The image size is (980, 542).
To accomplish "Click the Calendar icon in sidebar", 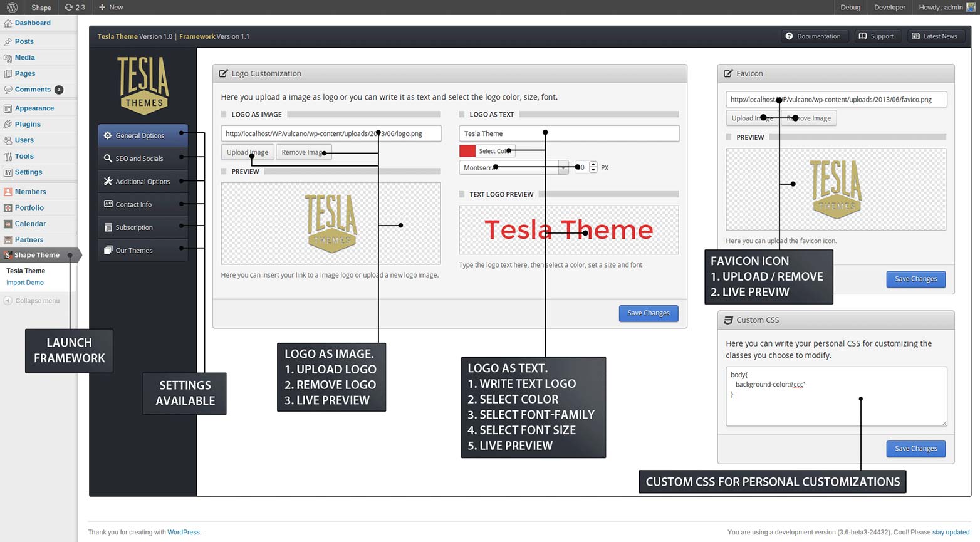I will 8,224.
